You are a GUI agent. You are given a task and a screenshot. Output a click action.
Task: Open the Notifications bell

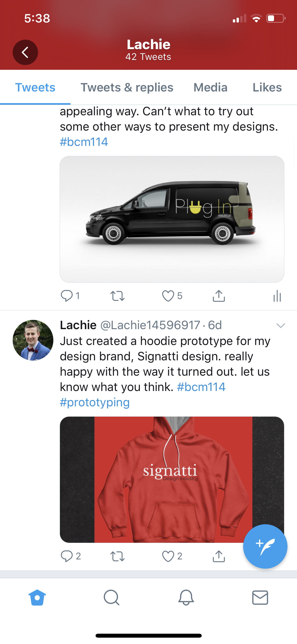186,597
